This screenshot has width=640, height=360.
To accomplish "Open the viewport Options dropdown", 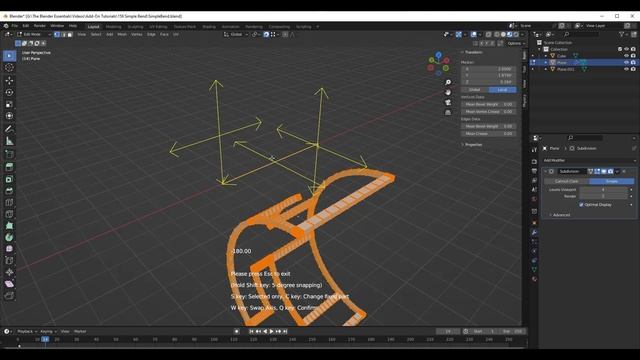I will coord(516,43).
